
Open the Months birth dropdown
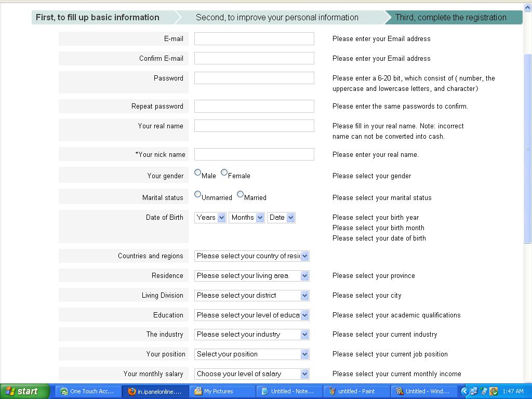[247, 218]
